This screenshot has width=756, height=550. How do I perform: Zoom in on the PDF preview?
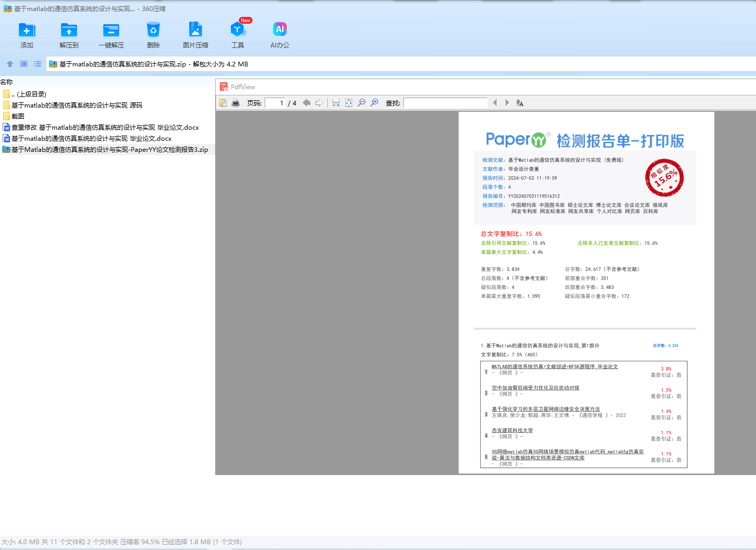pos(374,103)
